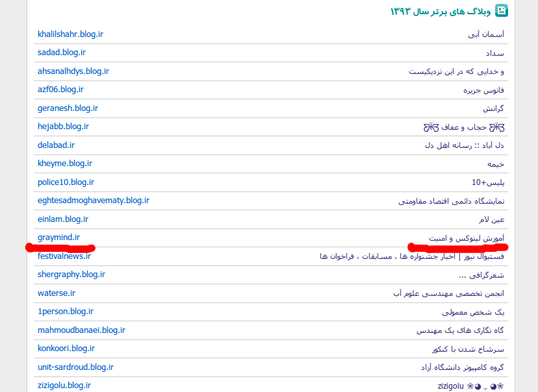This screenshot has width=538, height=392.
Task: Click the underlined graymind.ir link
Action: pyautogui.click(x=58, y=238)
